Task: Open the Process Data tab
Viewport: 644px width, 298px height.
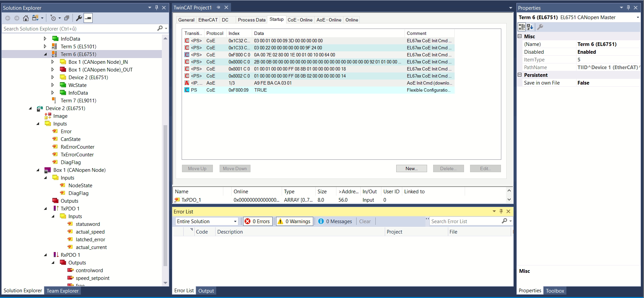Action: click(x=251, y=20)
